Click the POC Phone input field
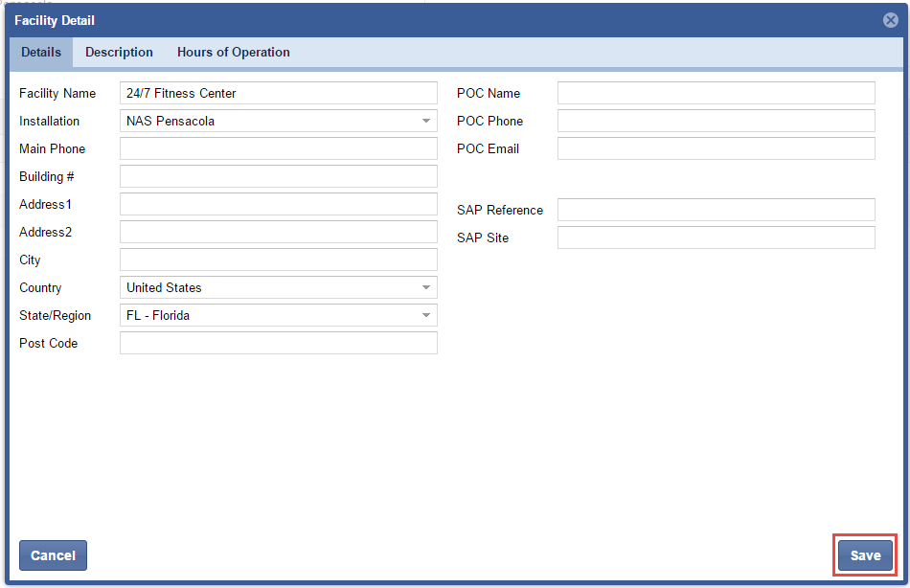 [x=716, y=122]
